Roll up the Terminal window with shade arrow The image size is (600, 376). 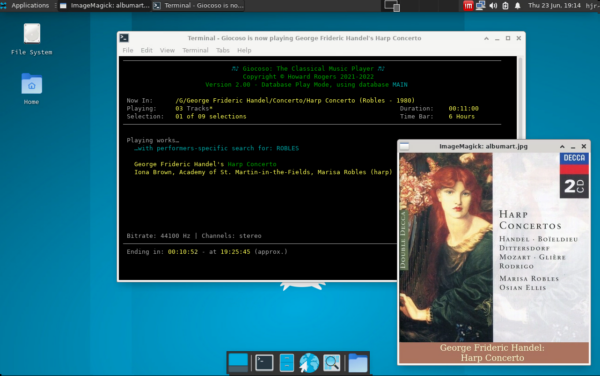tap(486, 38)
